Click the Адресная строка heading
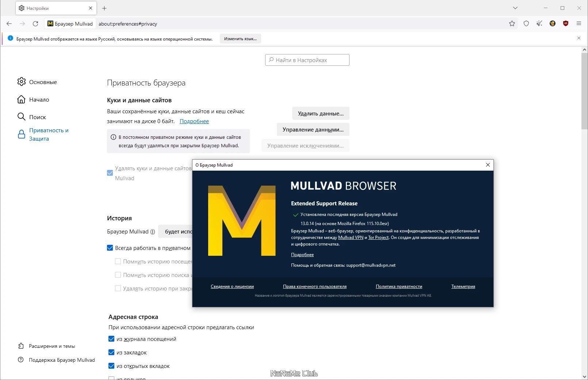 click(133, 317)
